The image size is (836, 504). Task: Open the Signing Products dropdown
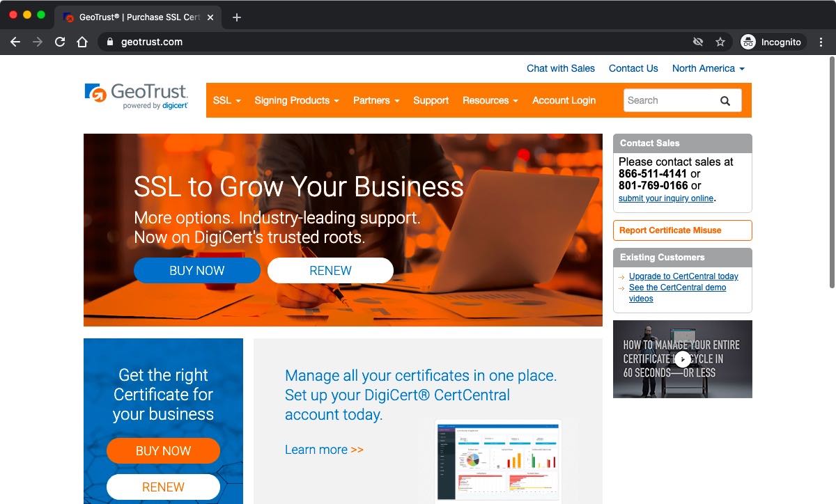tap(293, 100)
